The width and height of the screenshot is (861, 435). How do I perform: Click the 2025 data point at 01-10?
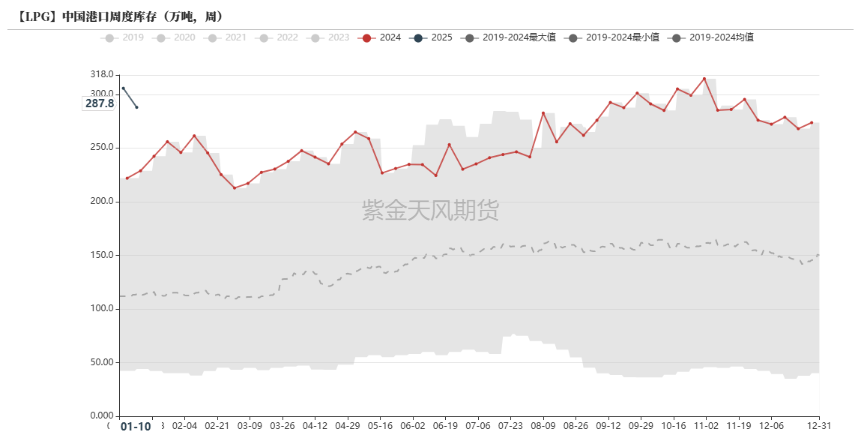click(137, 107)
